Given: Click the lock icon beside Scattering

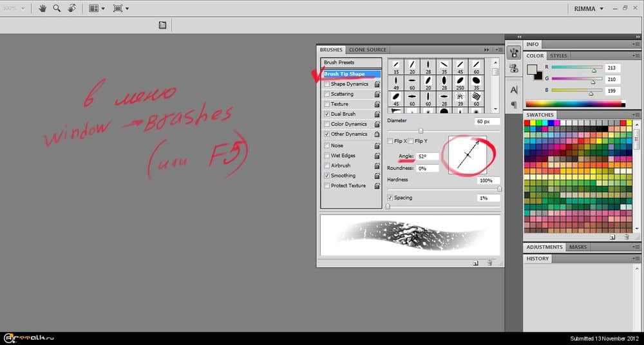Looking at the screenshot, I should click(377, 94).
